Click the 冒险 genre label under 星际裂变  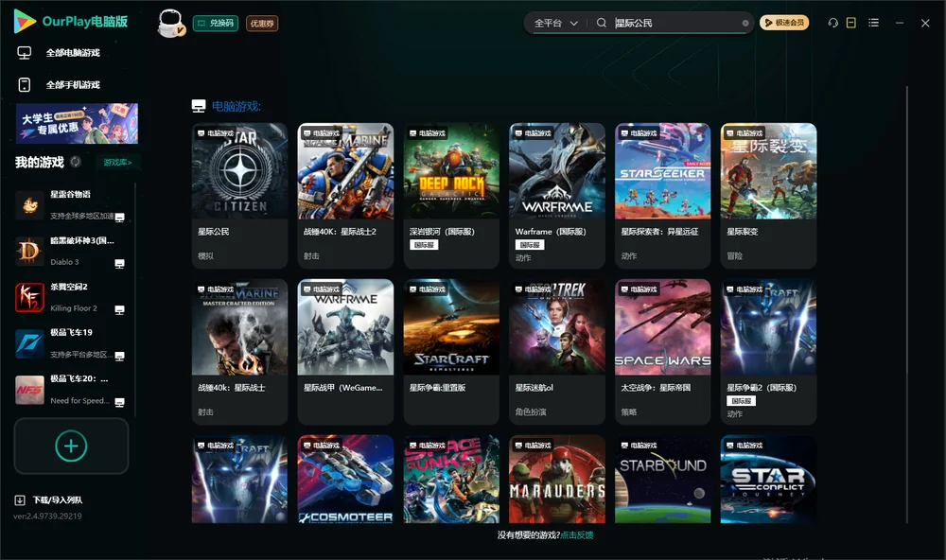(735, 255)
